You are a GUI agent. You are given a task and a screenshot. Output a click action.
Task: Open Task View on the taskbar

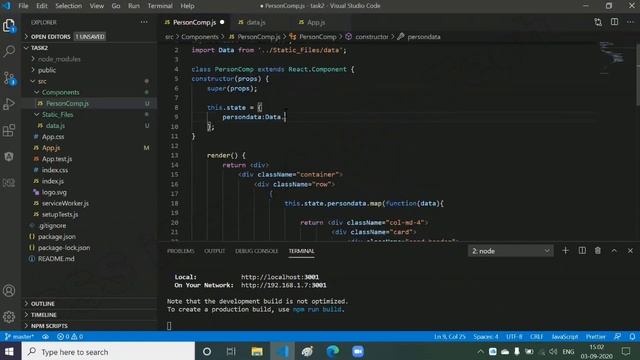pos(231,351)
